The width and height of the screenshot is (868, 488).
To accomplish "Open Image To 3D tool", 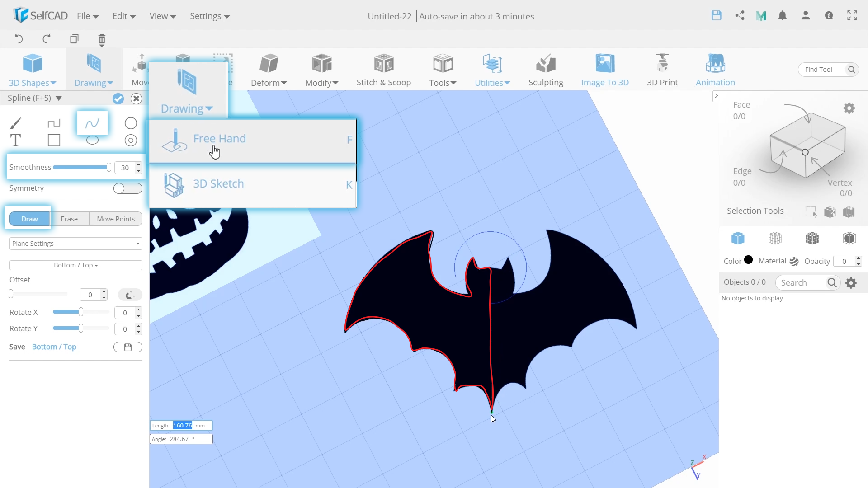I will tap(605, 70).
